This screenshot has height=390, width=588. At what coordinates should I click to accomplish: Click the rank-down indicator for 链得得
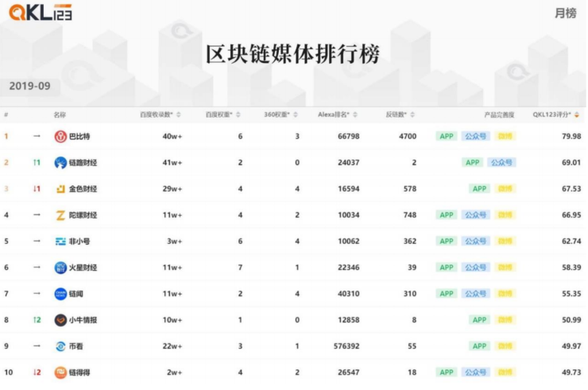(x=37, y=373)
